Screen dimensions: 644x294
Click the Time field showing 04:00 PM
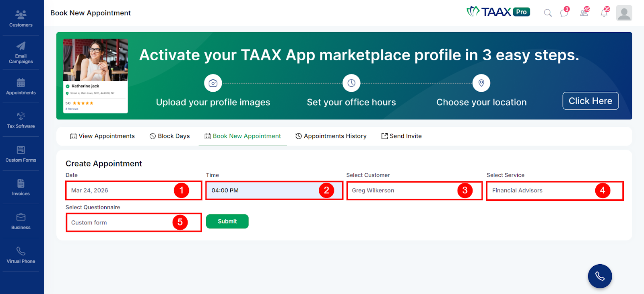click(274, 191)
